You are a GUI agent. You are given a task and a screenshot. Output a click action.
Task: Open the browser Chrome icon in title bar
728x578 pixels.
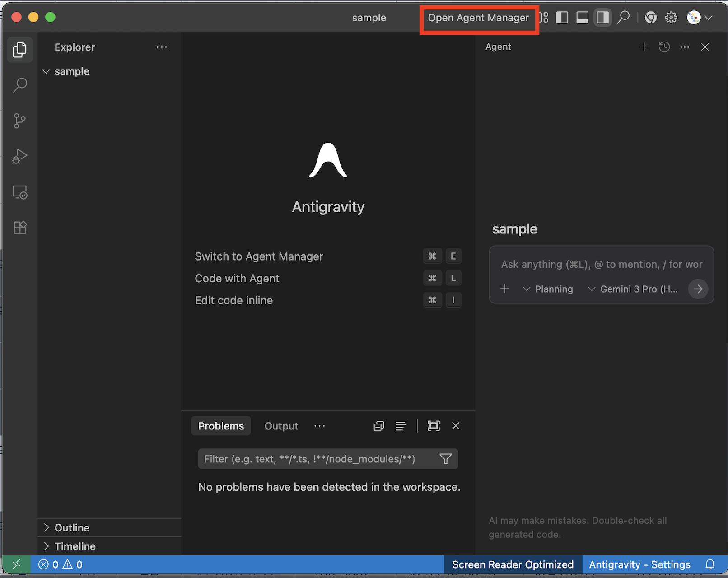pos(651,18)
